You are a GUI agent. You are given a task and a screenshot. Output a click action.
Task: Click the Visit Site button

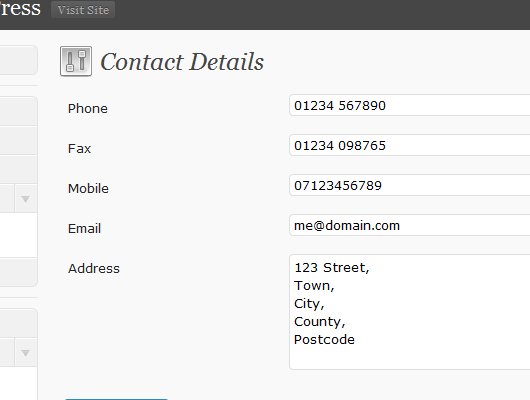point(83,10)
